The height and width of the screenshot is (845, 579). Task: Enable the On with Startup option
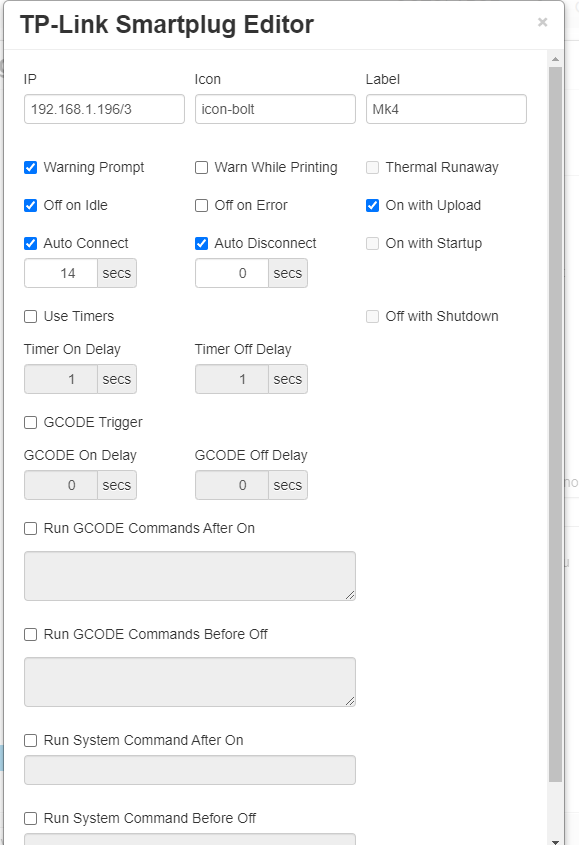(371, 243)
